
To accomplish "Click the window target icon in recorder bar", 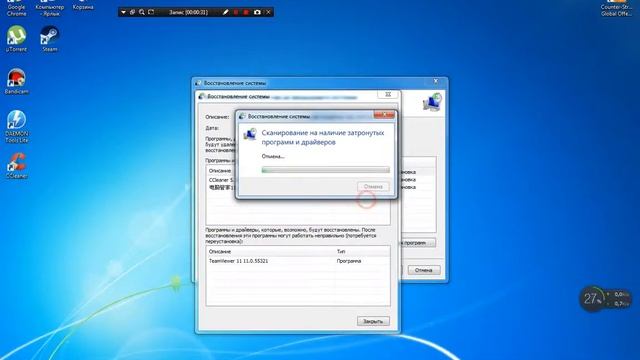I will point(132,12).
